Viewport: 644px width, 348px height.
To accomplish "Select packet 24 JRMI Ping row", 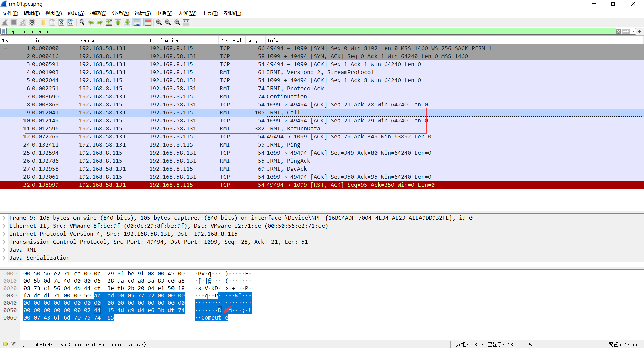I will pyautogui.click(x=322, y=145).
